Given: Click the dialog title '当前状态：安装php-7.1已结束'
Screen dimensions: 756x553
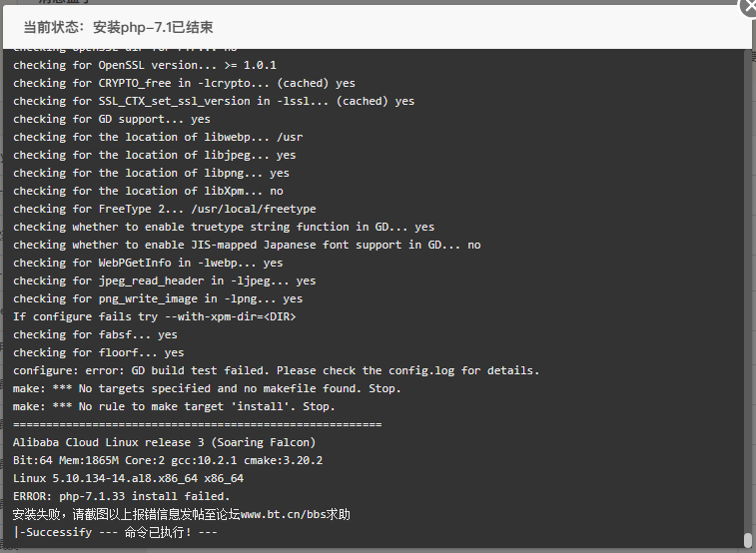Looking at the screenshot, I should 118,27.
